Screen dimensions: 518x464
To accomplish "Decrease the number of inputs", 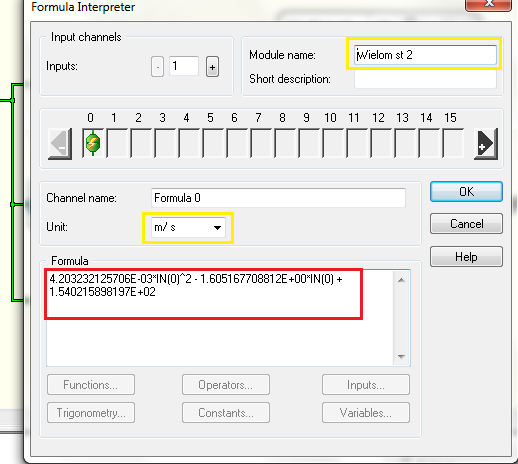I will pos(157,67).
